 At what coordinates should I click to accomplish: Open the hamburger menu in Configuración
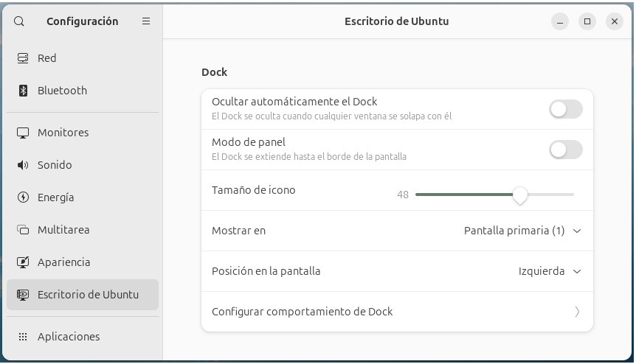click(146, 21)
